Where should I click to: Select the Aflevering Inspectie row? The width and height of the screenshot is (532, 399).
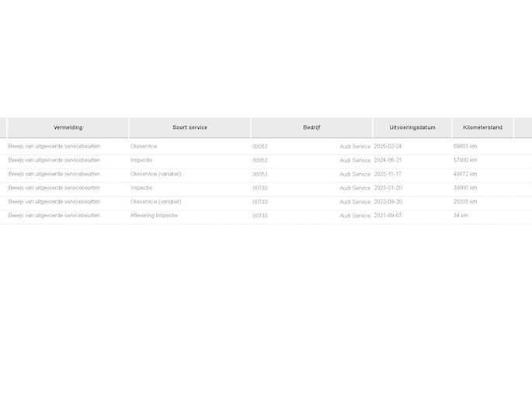154,216
